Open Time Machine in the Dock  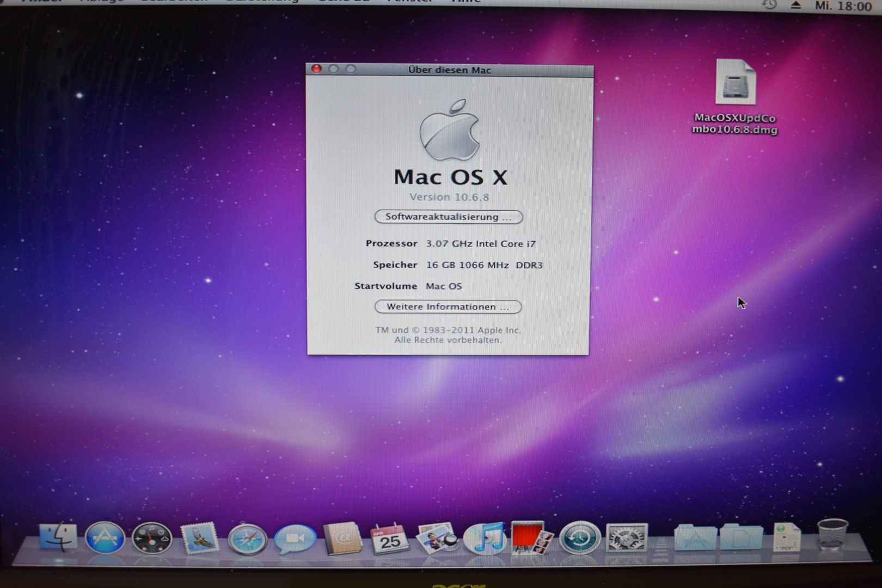pyautogui.click(x=579, y=538)
